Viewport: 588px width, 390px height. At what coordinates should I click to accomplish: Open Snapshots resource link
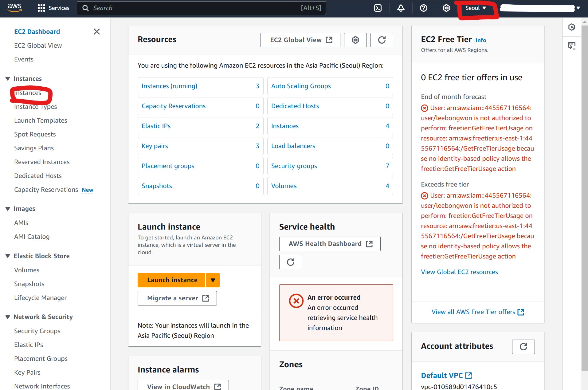(157, 186)
